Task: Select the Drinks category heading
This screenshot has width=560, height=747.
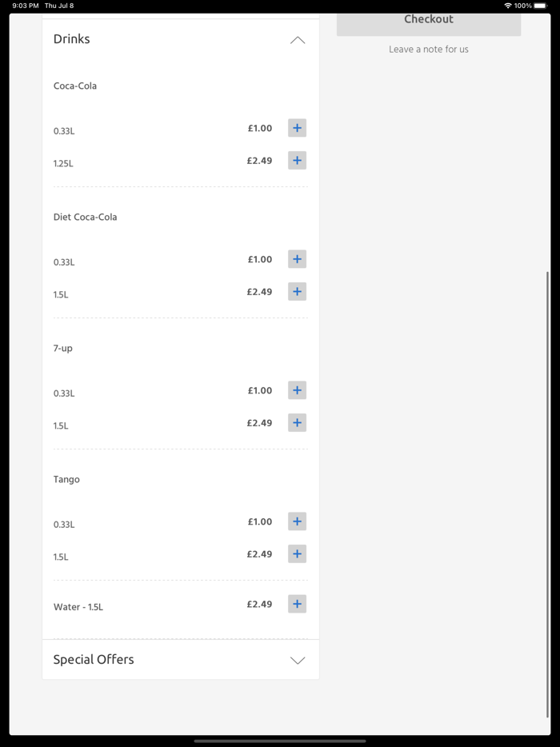Action: click(x=72, y=39)
